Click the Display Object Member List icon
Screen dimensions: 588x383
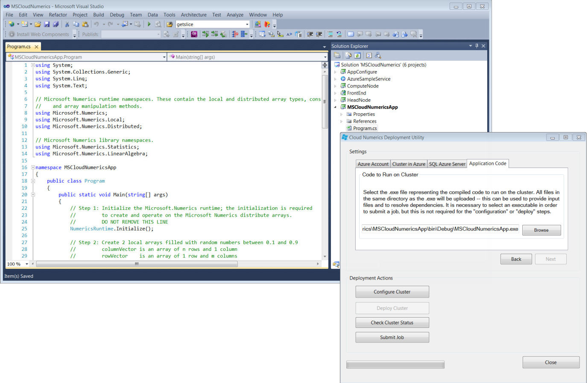262,34
